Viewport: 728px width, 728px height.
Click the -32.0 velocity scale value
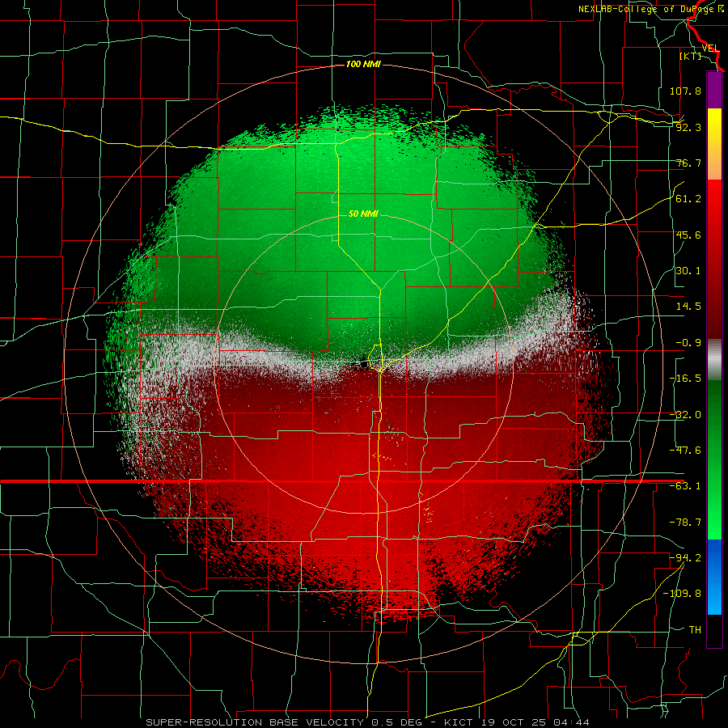[685, 415]
